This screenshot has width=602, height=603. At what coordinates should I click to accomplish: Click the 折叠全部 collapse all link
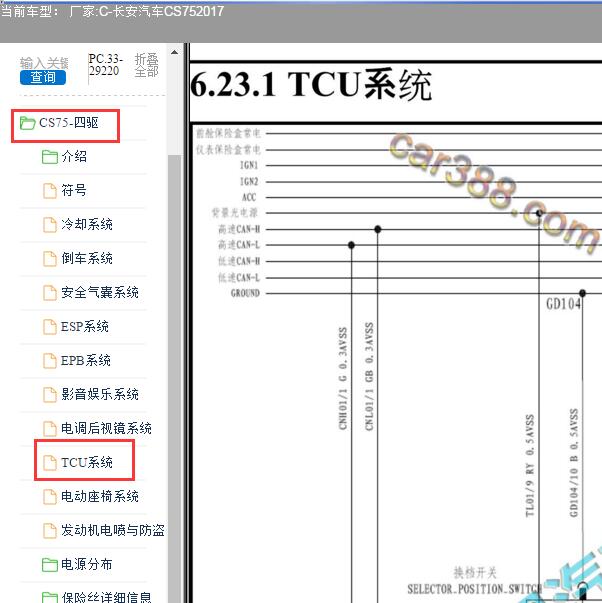pyautogui.click(x=147, y=65)
